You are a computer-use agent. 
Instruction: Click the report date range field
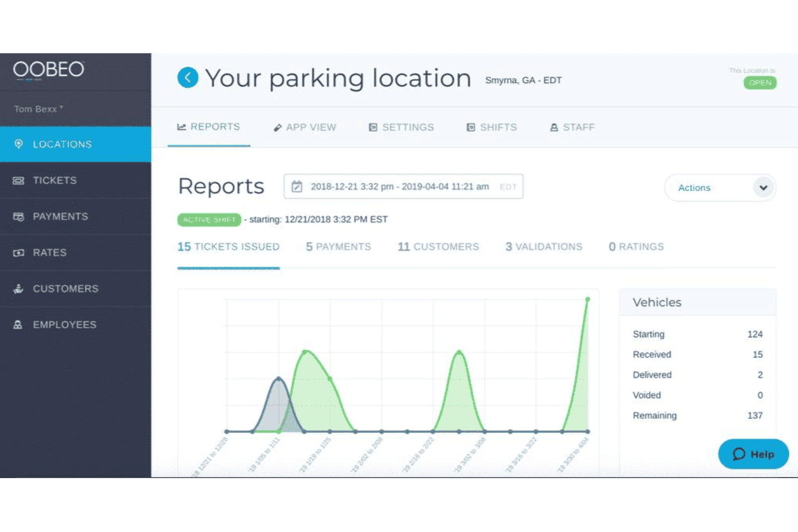[x=403, y=186]
